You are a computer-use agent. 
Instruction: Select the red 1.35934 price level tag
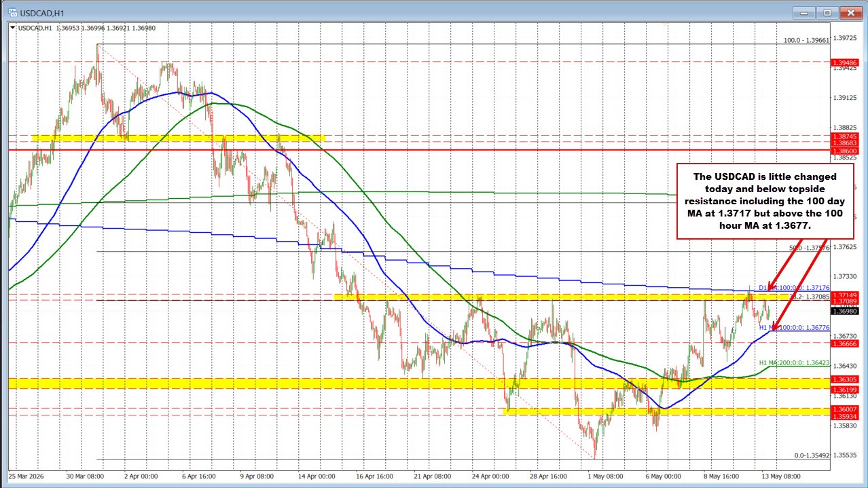tap(844, 416)
